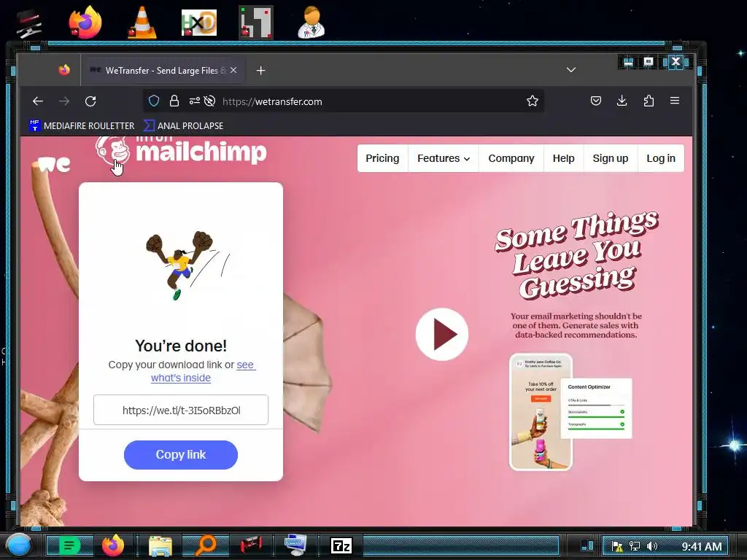Screen dimensions: 747x560
Task: Click the Content Optimizer phone preview image
Action: pos(570,412)
